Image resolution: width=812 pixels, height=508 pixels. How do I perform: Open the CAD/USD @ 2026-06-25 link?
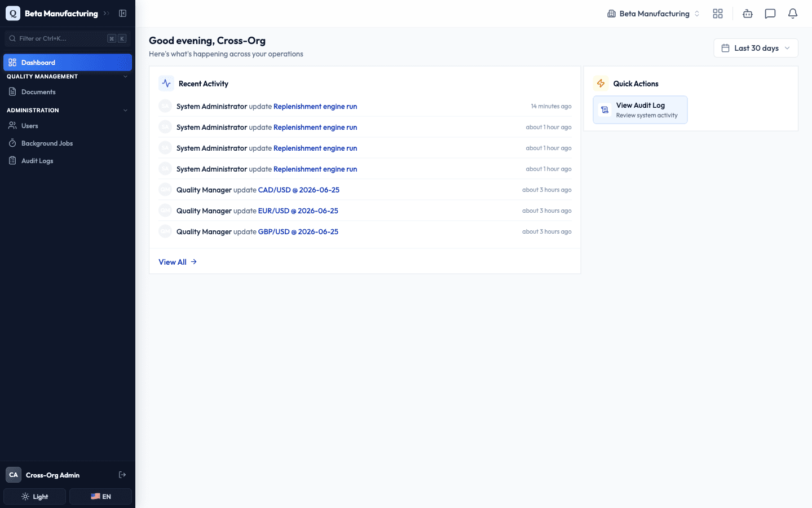click(x=299, y=190)
